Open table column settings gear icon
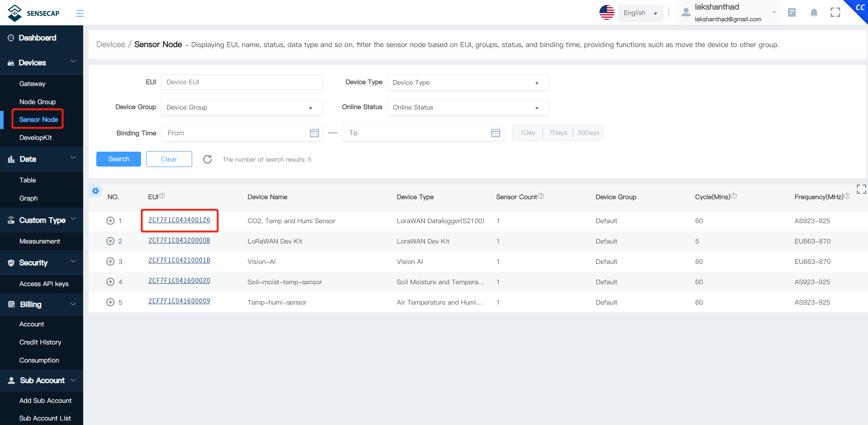868x425 pixels. pos(95,191)
